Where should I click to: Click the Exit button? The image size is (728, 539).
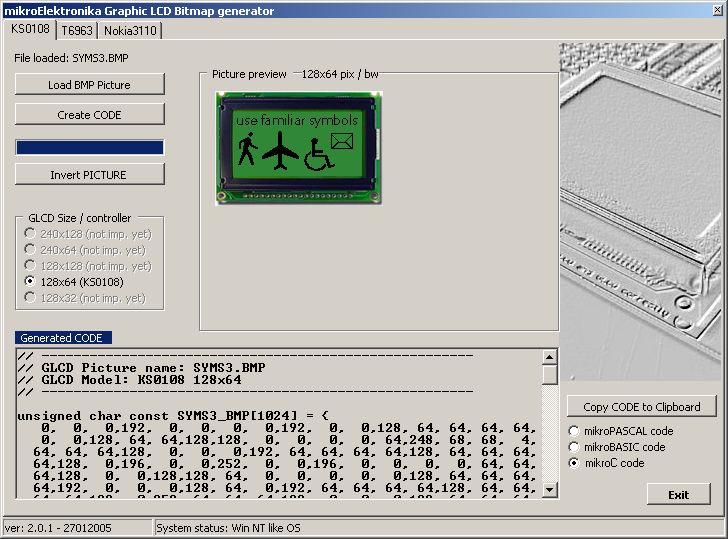click(x=678, y=494)
